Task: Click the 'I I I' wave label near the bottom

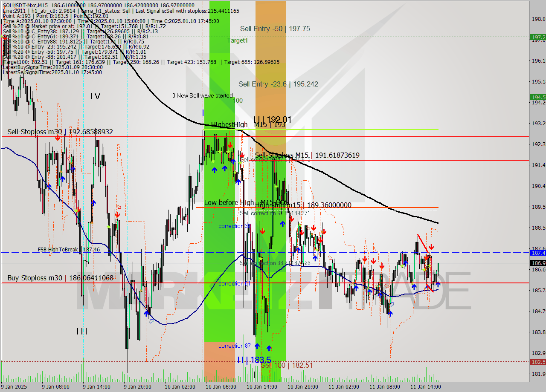Action: 82,331
